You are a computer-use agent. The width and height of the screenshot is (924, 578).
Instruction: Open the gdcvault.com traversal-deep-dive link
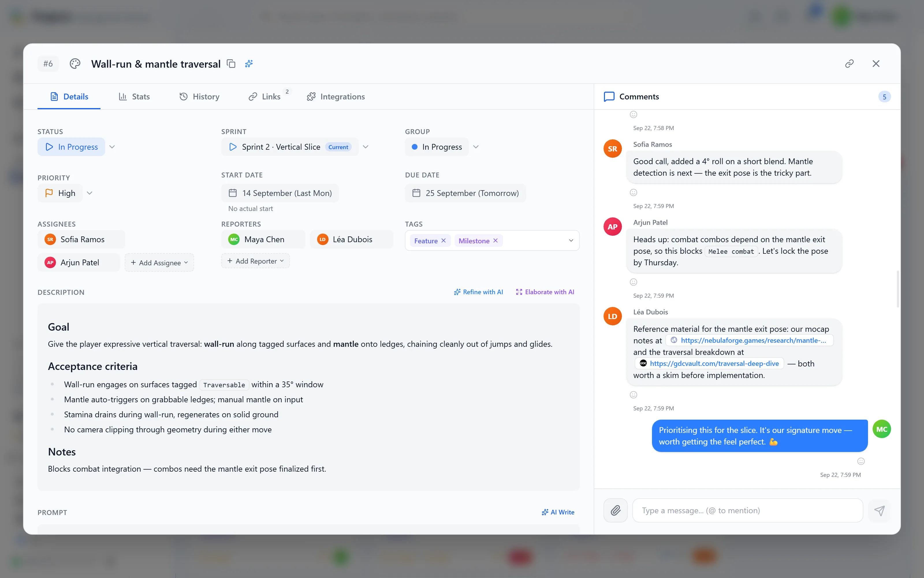709,364
